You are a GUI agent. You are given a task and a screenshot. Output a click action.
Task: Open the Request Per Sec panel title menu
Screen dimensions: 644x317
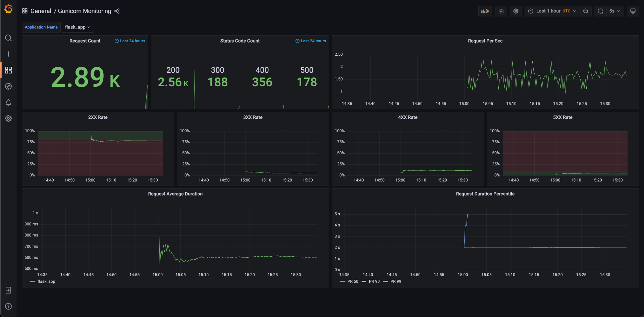point(485,41)
